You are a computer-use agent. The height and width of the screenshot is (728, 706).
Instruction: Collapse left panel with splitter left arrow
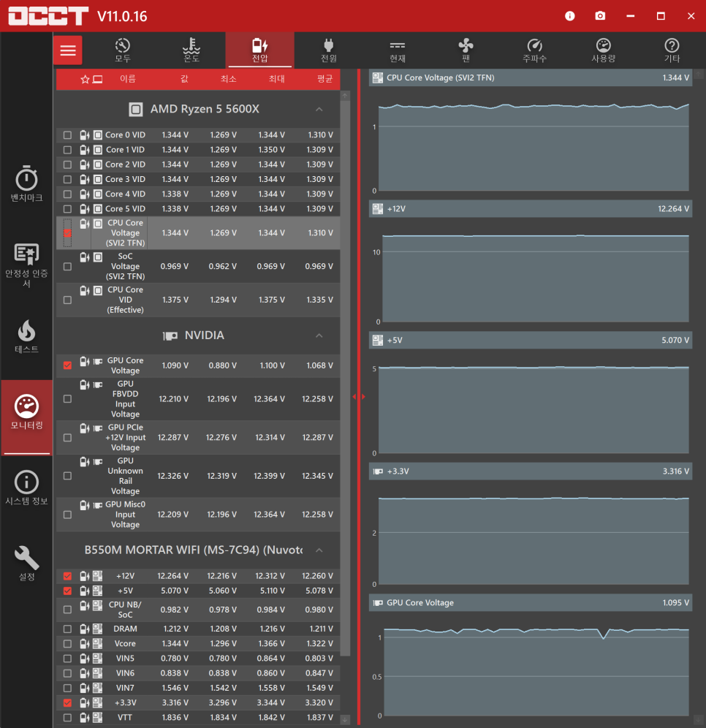tap(354, 396)
